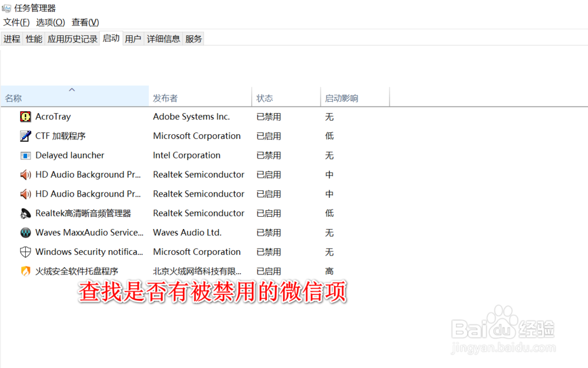Click the Delayed launcher icon
The width and height of the screenshot is (588, 368).
coord(25,155)
